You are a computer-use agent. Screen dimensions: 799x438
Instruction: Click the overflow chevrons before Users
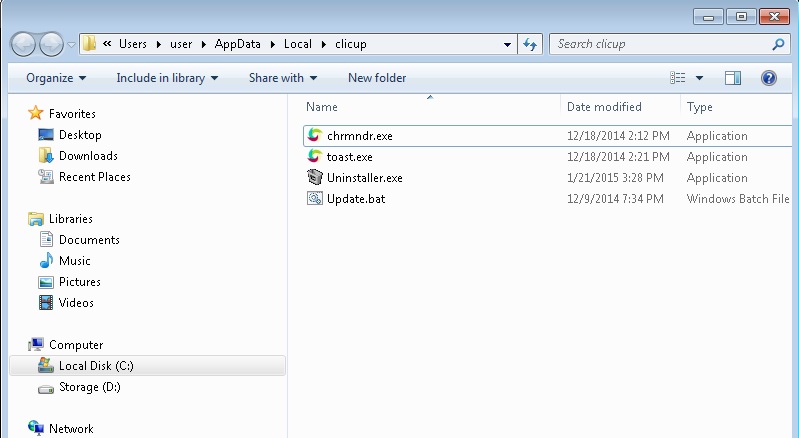107,44
